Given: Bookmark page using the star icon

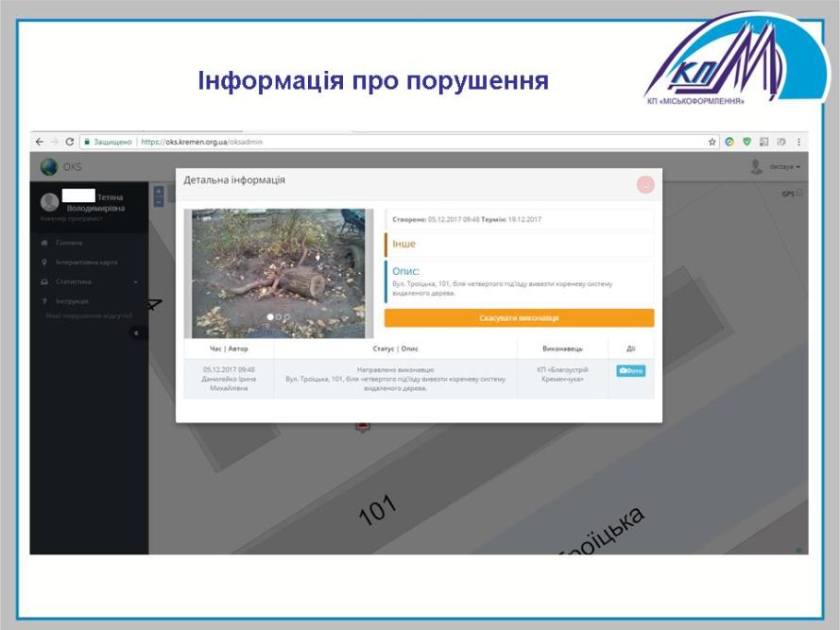Looking at the screenshot, I should point(713,142).
